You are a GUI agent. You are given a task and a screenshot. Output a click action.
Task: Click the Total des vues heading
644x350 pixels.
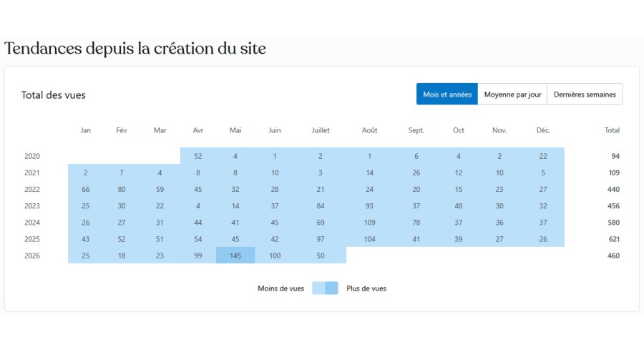(54, 95)
